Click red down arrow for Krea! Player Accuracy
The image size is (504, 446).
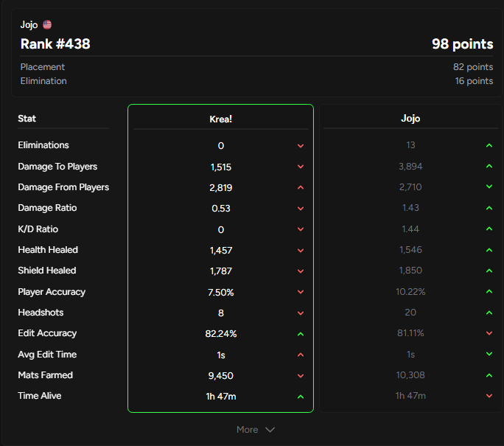click(x=301, y=292)
